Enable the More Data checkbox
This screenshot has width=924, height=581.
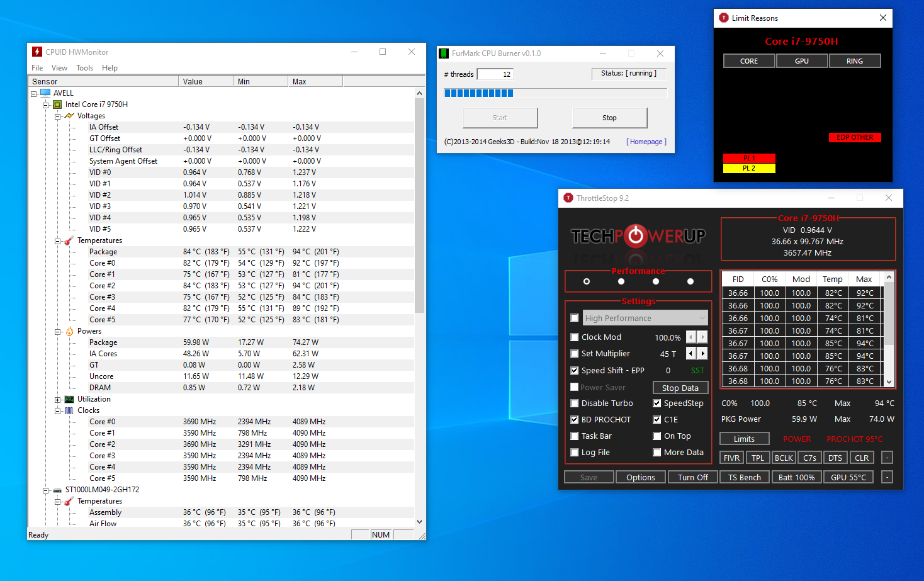coord(657,452)
